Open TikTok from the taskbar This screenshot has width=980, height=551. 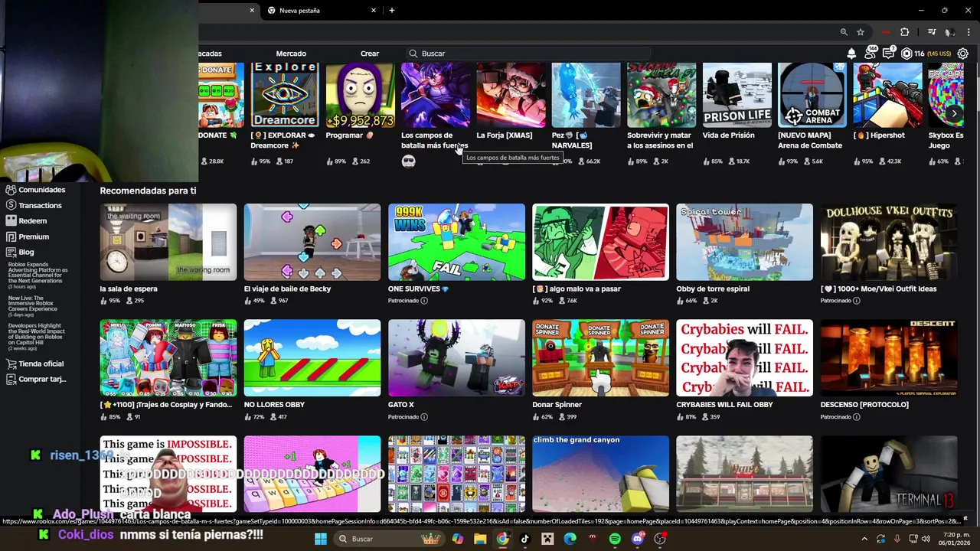[524, 539]
